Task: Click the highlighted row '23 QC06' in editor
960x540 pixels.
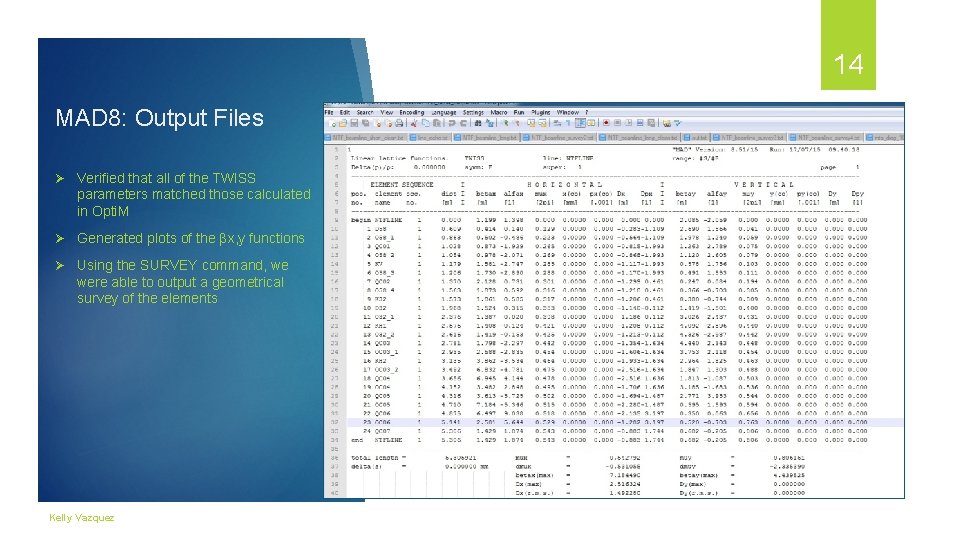Action: tap(624, 422)
